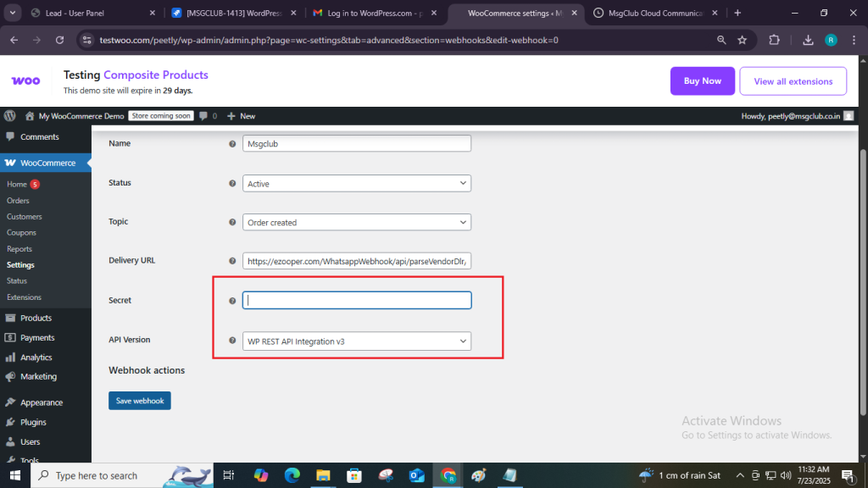Open a new browser tab
Image resolution: width=868 pixels, height=488 pixels.
(737, 13)
